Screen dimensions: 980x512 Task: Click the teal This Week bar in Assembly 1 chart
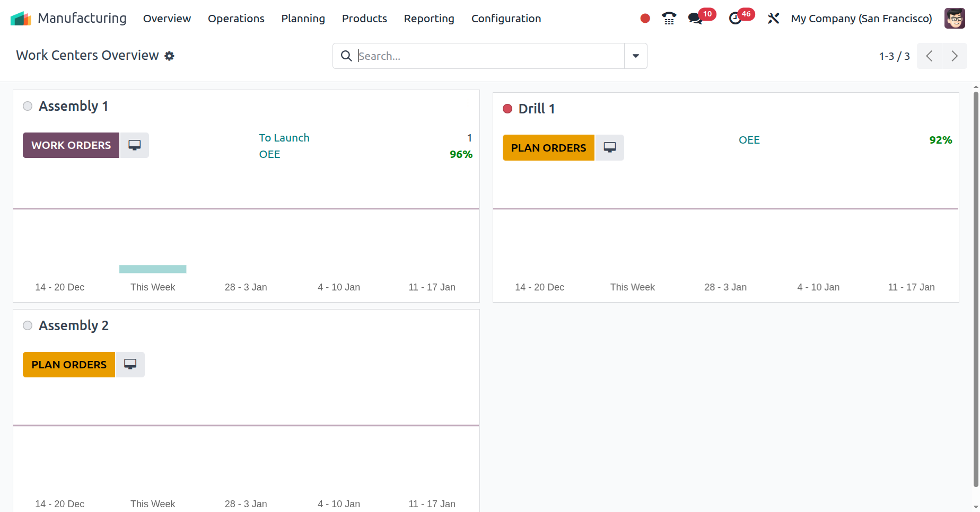pos(153,269)
